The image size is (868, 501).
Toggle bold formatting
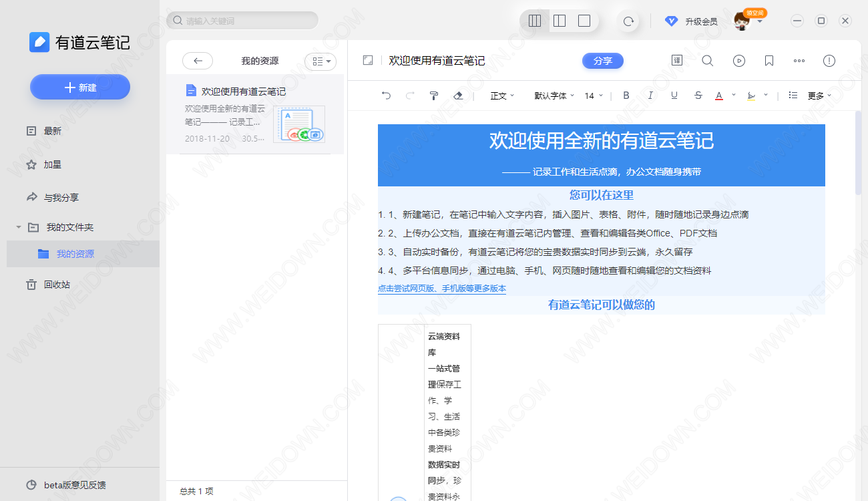(626, 96)
